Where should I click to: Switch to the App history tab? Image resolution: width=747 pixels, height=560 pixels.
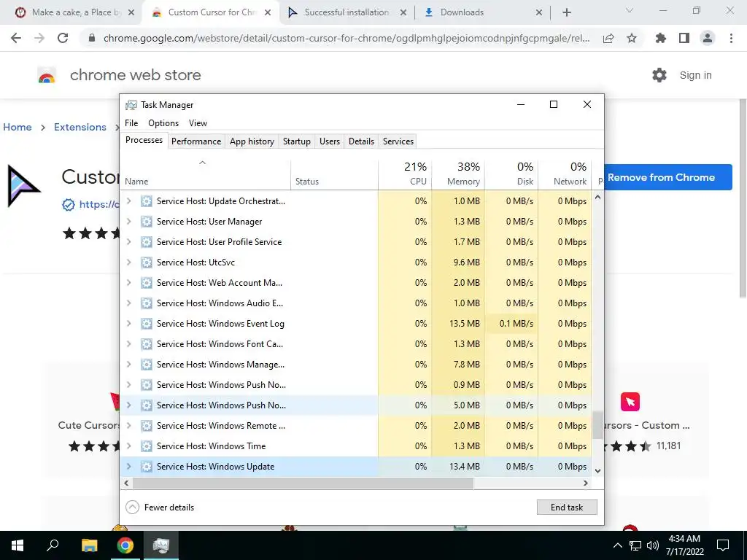252,141
